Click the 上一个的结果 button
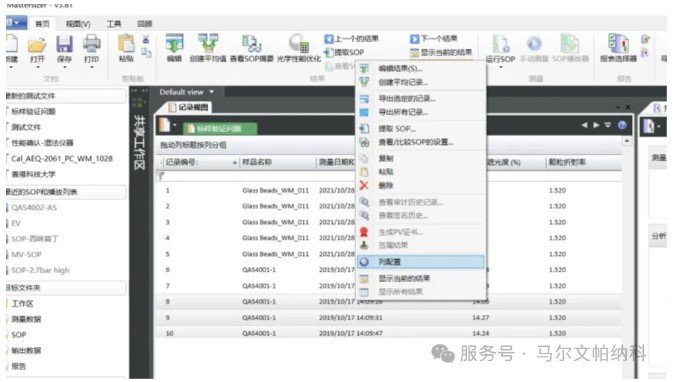The height and width of the screenshot is (382, 673). coord(352,39)
